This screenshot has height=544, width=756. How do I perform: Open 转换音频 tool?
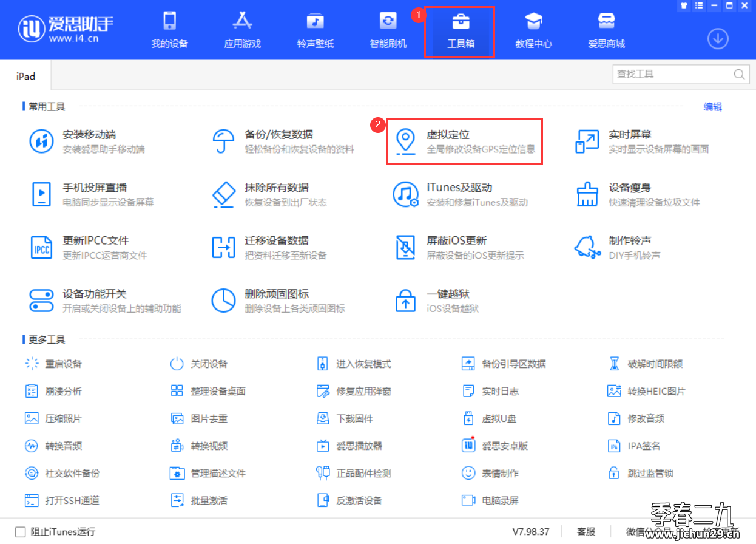click(x=53, y=446)
